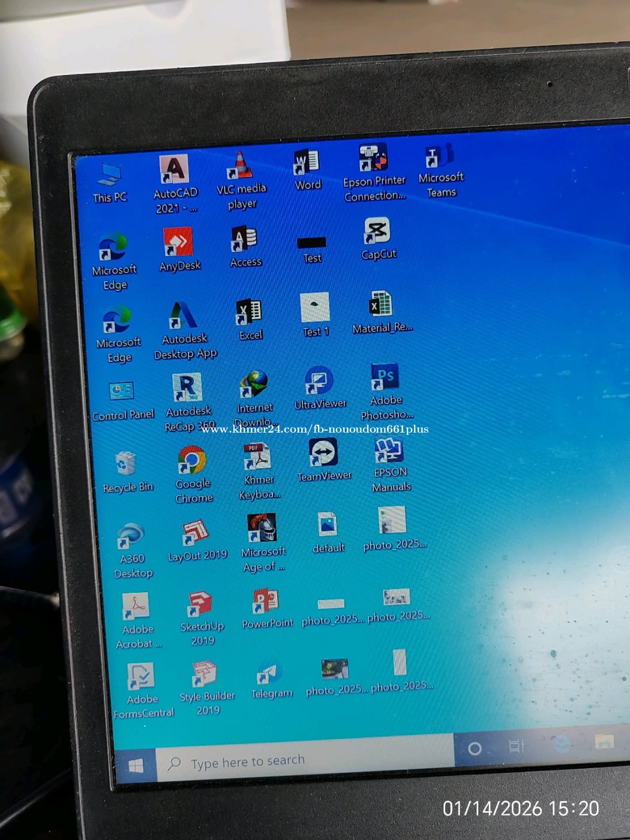Click the Excel desktop shortcut

point(249,311)
